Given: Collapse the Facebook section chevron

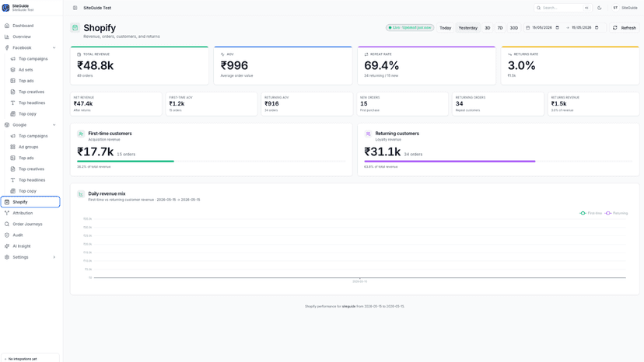Looking at the screenshot, I should [54, 47].
